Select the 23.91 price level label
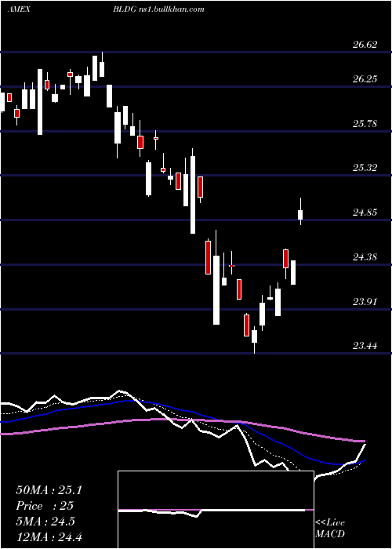This screenshot has width=392, height=549. (365, 301)
